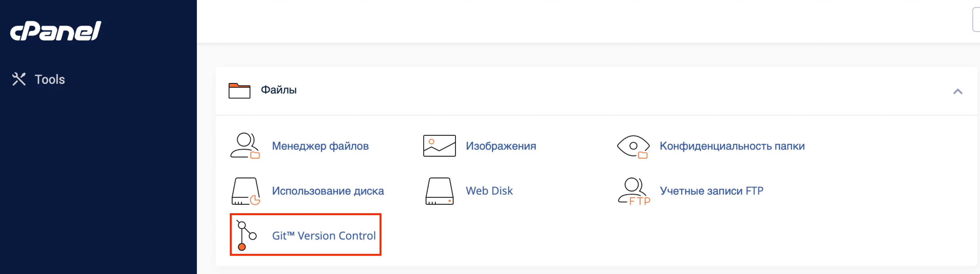Click the Web Disk drive icon
Viewport: 980px width, 274px height.
(440, 191)
